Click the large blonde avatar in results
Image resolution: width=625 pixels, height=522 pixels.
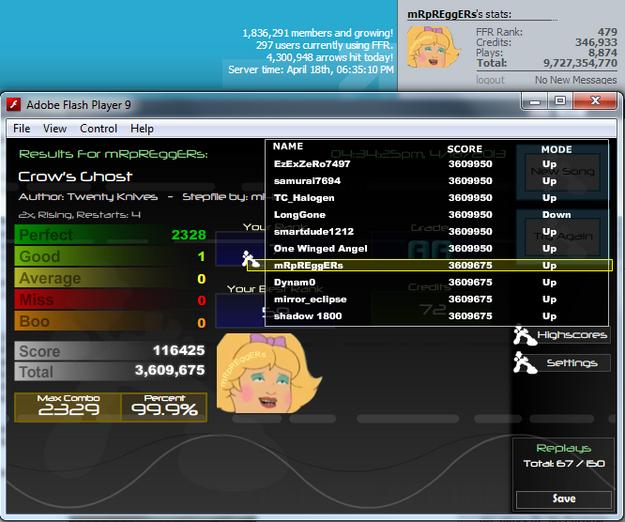269,373
